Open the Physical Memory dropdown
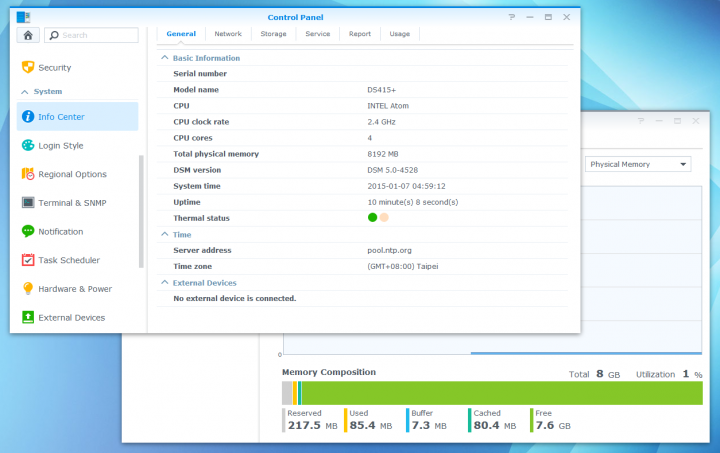This screenshot has width=720, height=453. pyautogui.click(x=638, y=164)
